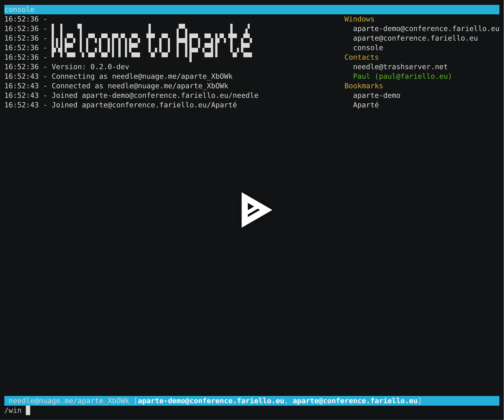Select contact needle@trashserver.net
The image size is (504, 420).
tap(400, 66)
